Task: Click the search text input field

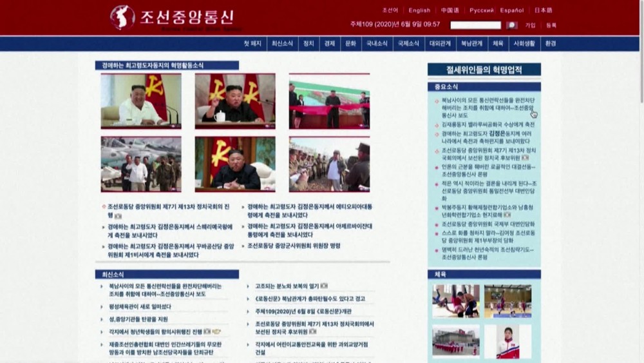Action: click(475, 25)
